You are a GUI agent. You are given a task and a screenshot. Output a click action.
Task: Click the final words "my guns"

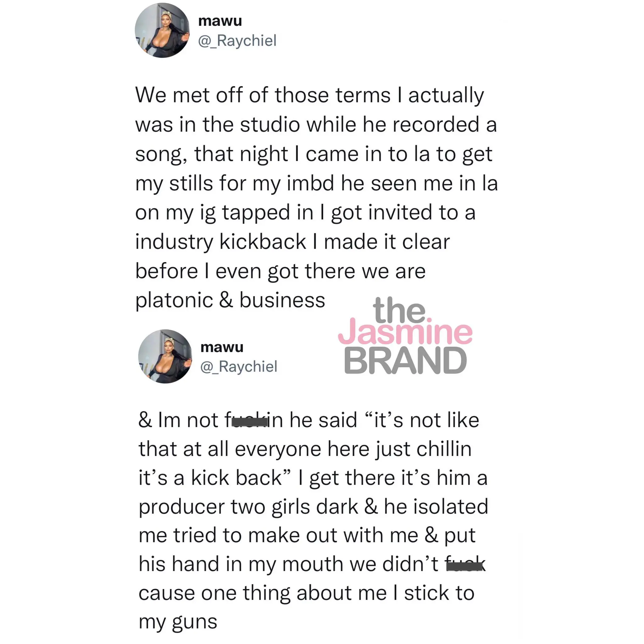pos(178,622)
